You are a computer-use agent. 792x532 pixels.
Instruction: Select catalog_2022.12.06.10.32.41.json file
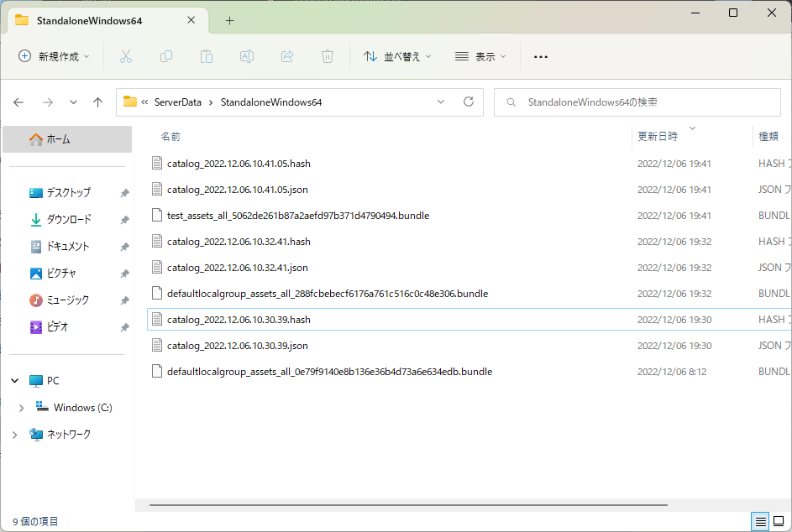(x=469, y=268)
